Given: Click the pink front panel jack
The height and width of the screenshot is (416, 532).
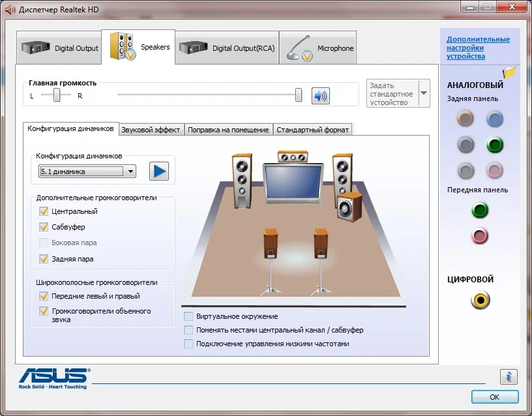Looking at the screenshot, I should click(479, 235).
